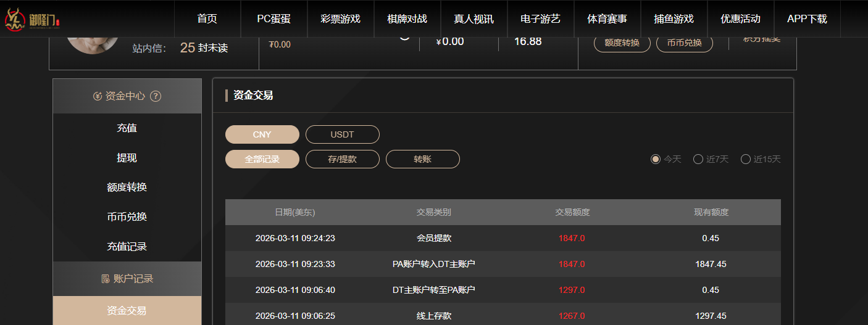Click the 25 封未读 messages link
Viewport: 868px width, 325px height.
[204, 47]
